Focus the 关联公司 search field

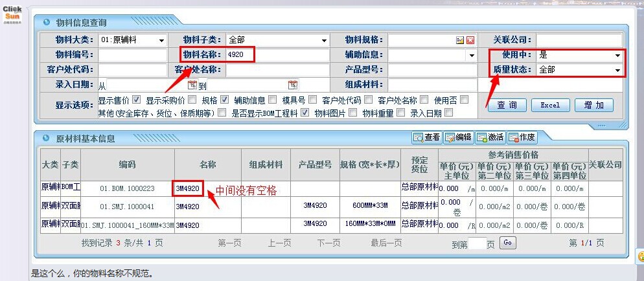(579, 40)
